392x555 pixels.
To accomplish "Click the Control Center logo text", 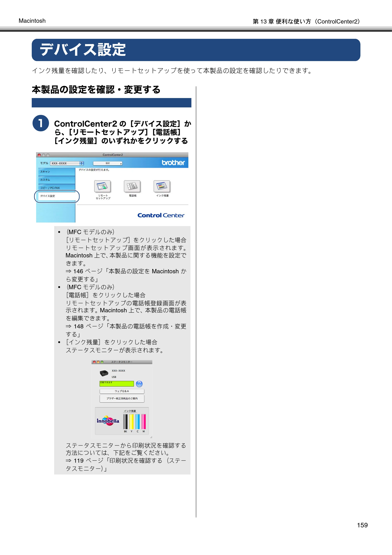I will (x=161, y=215).
